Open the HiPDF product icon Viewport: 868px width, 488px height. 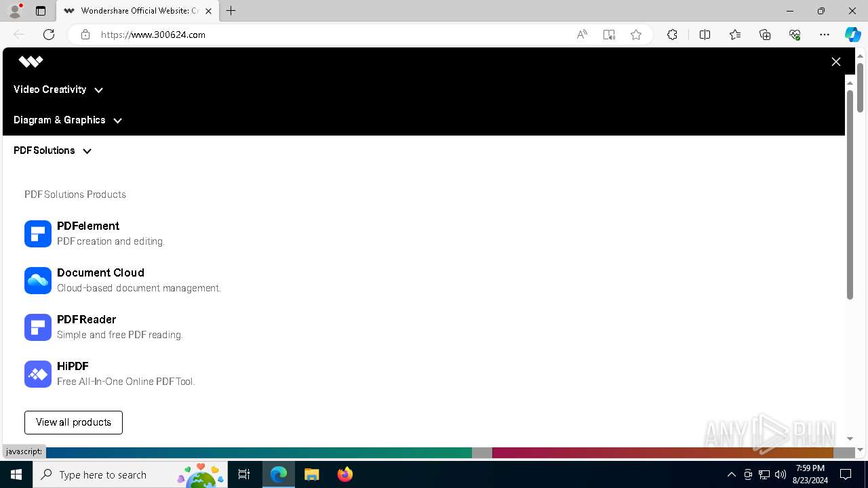coord(38,374)
